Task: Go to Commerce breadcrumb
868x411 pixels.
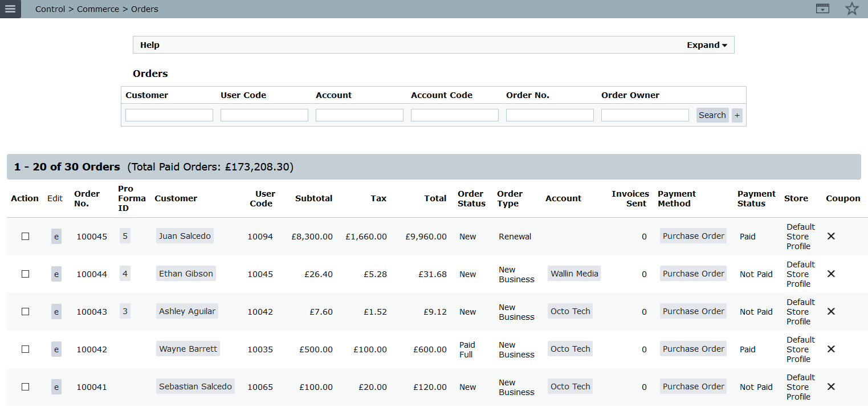Action: [98, 9]
